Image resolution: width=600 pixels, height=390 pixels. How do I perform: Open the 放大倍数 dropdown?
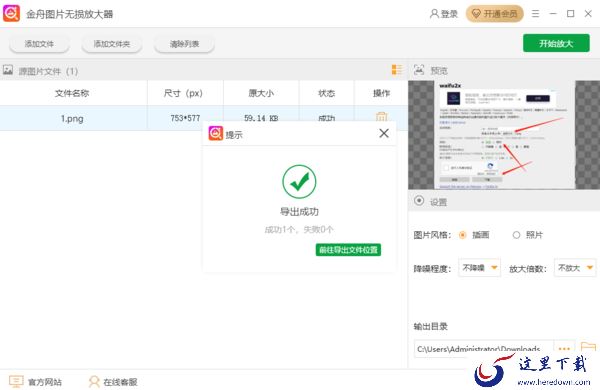[x=575, y=268]
